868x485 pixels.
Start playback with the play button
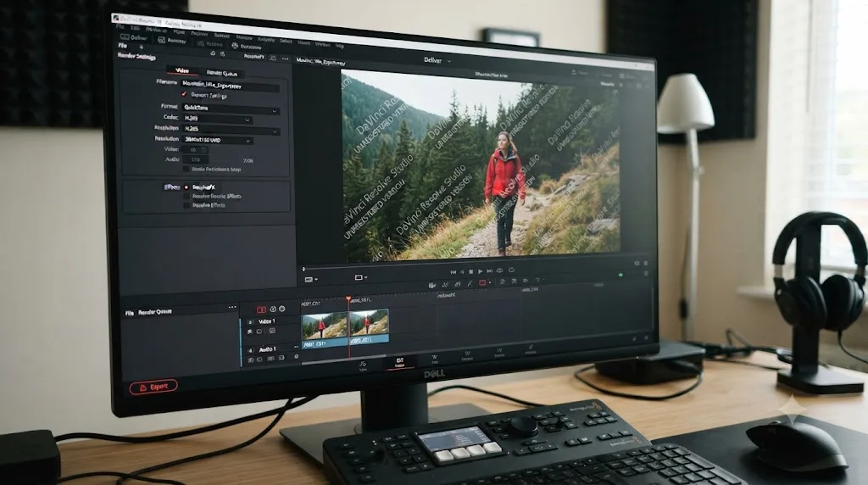point(480,272)
